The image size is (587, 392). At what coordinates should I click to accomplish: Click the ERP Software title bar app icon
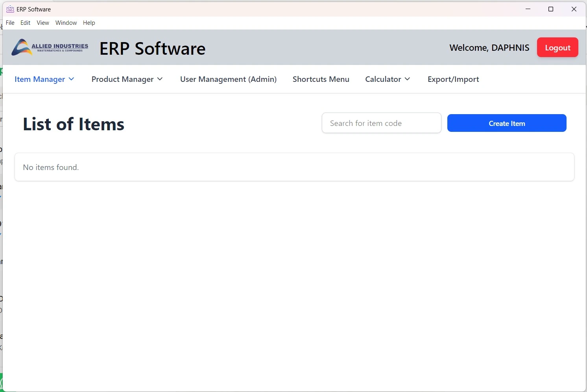tap(10, 9)
